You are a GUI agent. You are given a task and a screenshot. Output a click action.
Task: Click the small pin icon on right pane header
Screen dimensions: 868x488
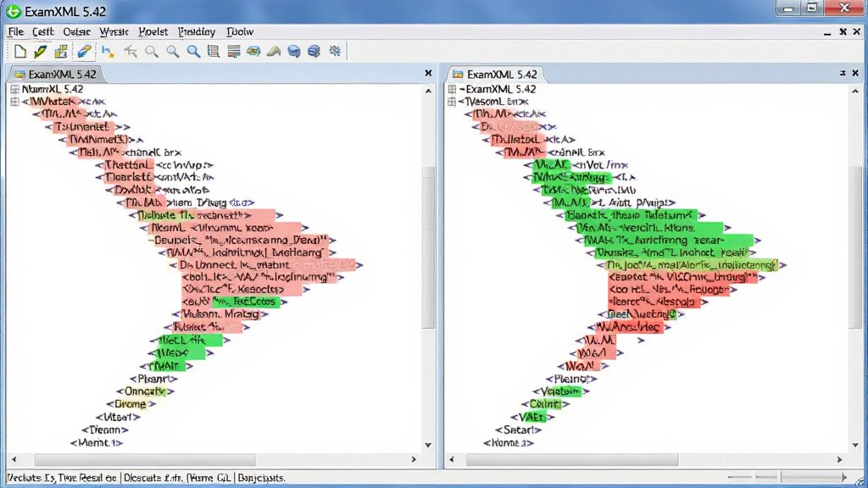843,73
